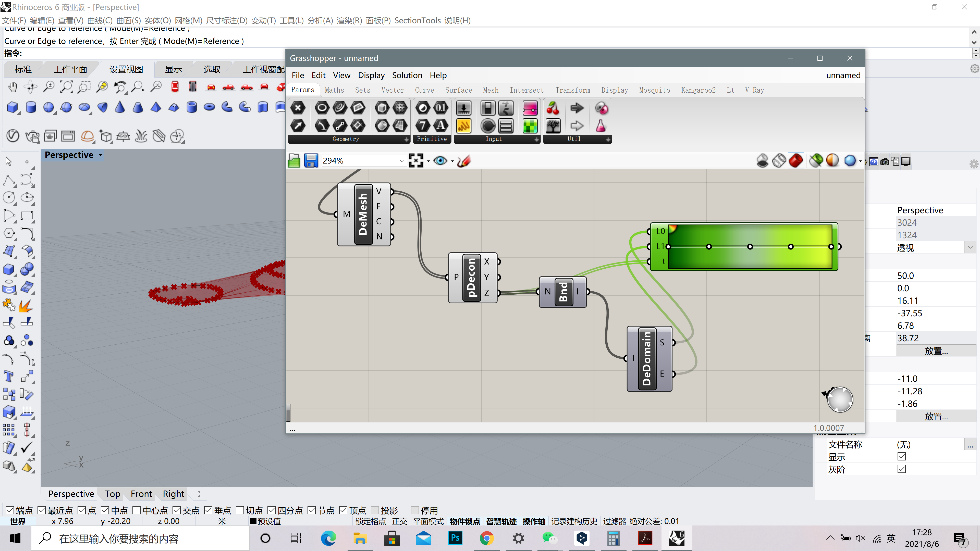
Task: Toggle the 灰阶 grayscale checkbox
Action: 902,469
